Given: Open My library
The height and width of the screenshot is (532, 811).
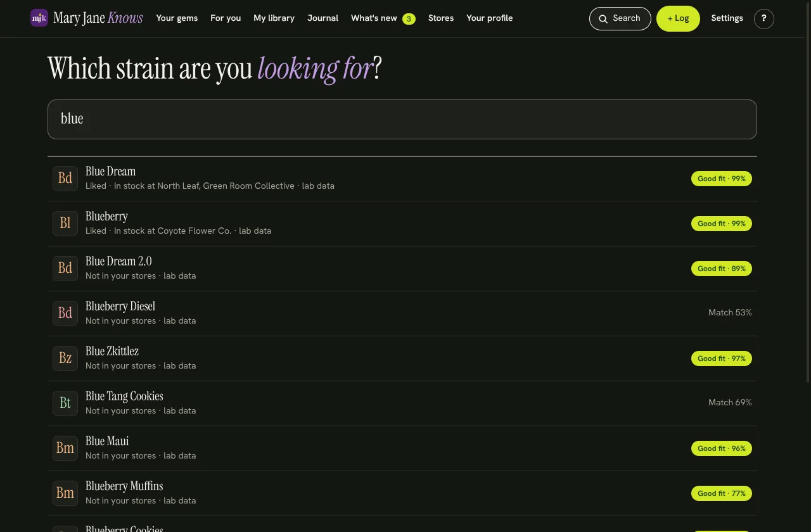Looking at the screenshot, I should click(x=274, y=18).
